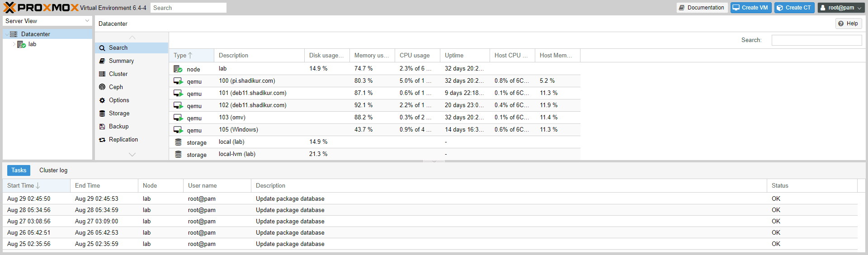Image resolution: width=868 pixels, height=255 pixels.
Task: Click the cube icon on Create CT
Action: click(780, 8)
